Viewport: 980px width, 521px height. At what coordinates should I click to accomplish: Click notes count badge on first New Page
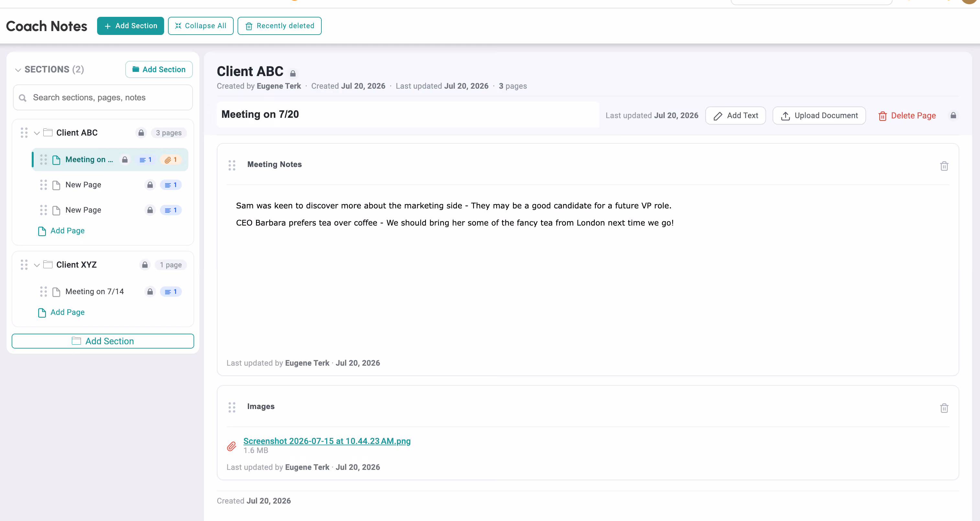pyautogui.click(x=171, y=185)
